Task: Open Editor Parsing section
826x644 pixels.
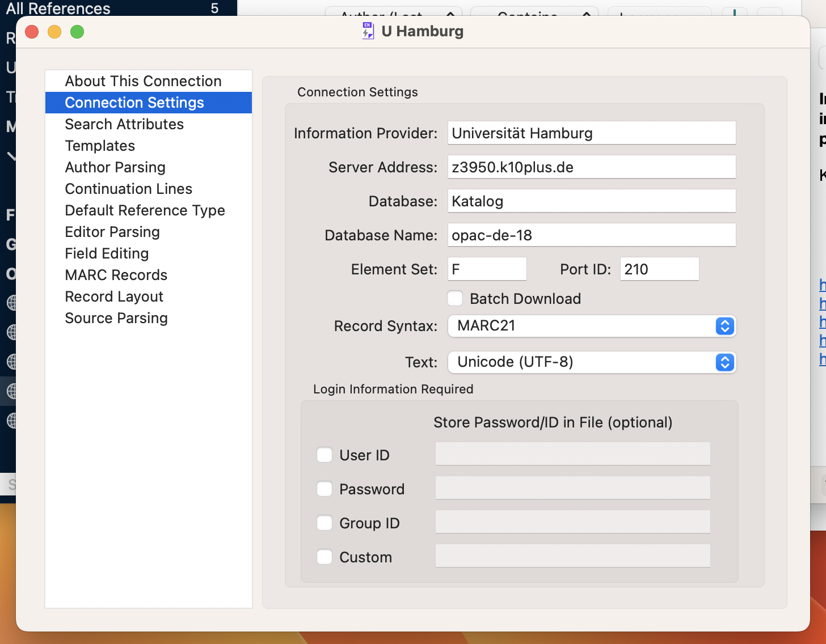Action: (149, 232)
